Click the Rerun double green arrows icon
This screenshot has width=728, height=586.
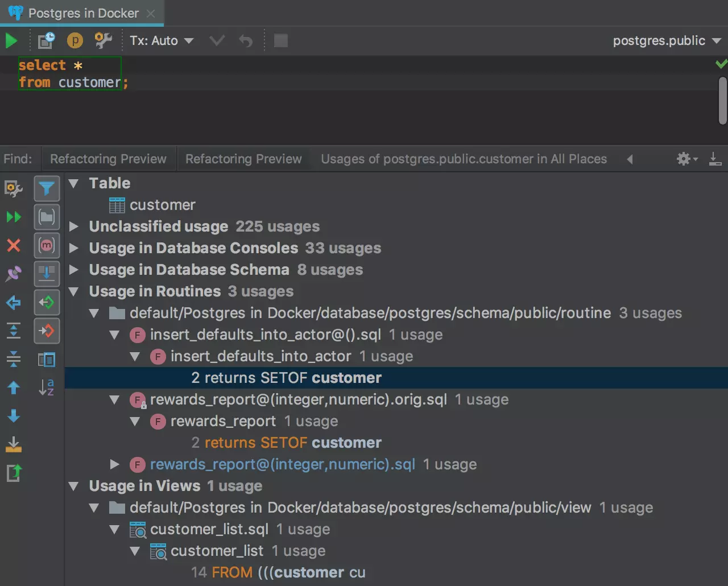[x=14, y=217]
